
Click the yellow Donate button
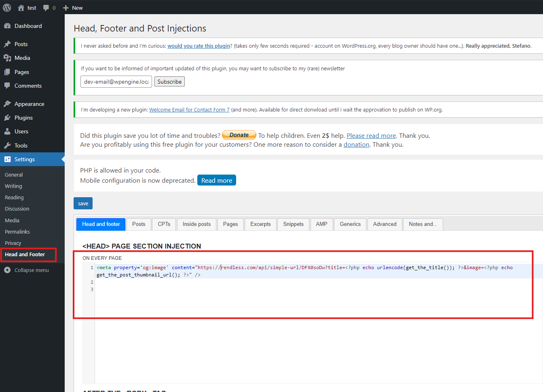point(239,135)
